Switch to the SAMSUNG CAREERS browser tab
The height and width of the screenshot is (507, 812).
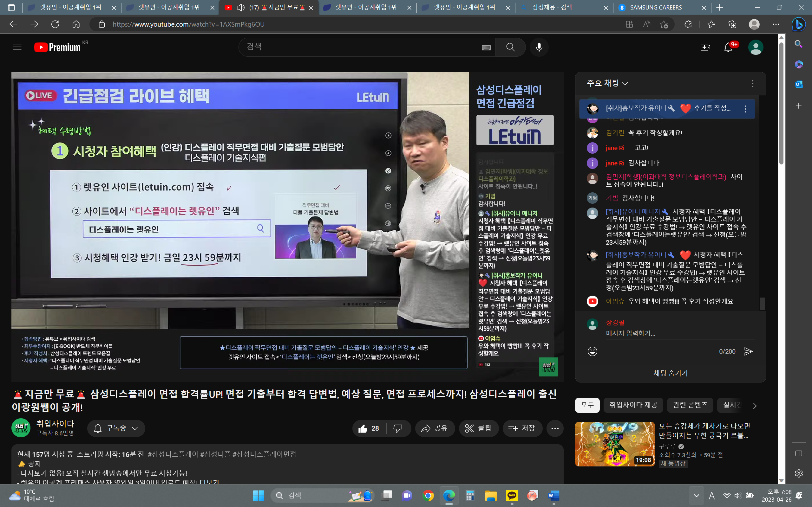pos(656,7)
